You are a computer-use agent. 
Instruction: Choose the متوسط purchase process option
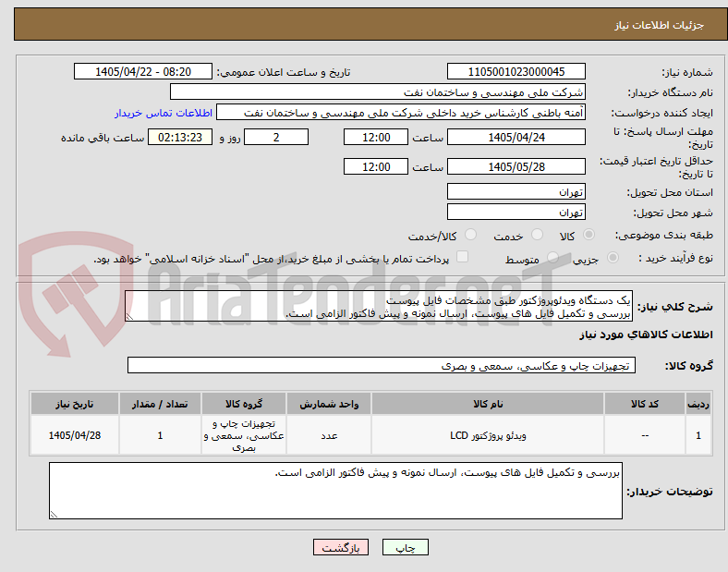552,258
